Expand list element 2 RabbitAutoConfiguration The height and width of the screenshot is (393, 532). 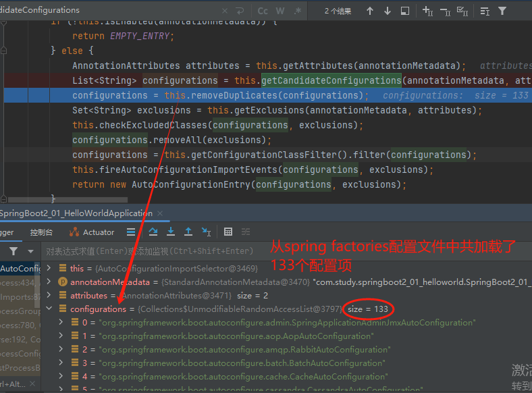(x=61, y=349)
